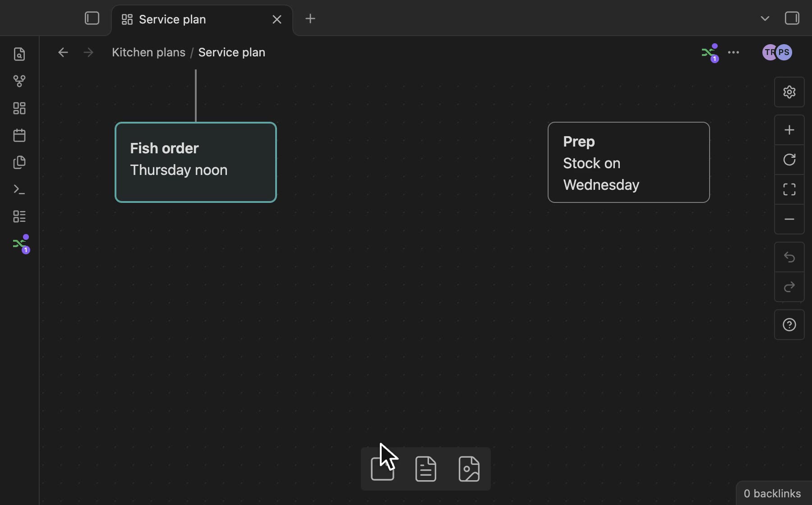812x505 pixels.
Task: Zoom canvas to fit
Action: click(x=789, y=189)
